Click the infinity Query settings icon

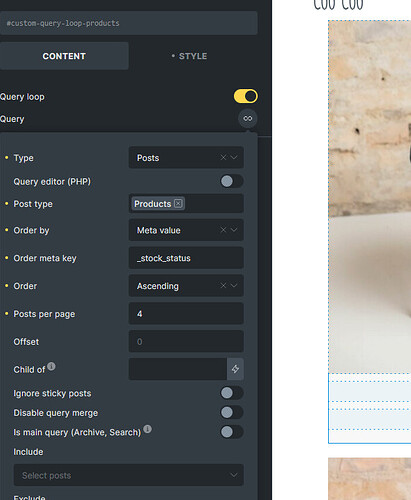tap(248, 118)
